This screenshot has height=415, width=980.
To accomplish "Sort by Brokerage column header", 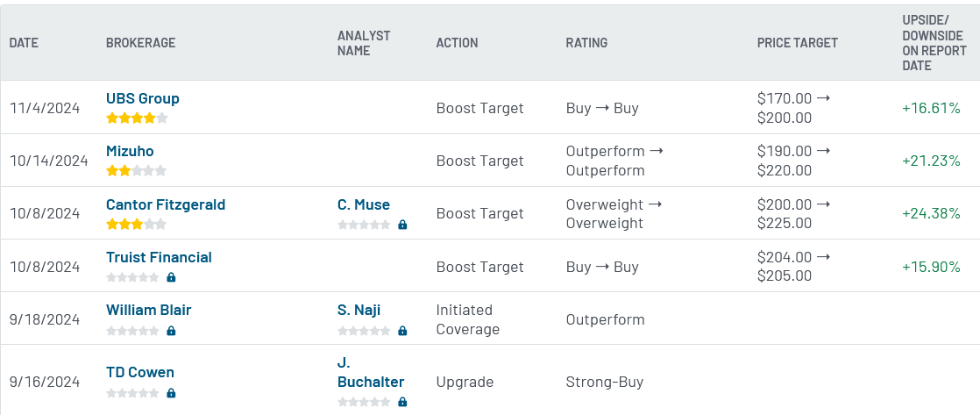I will (x=140, y=43).
